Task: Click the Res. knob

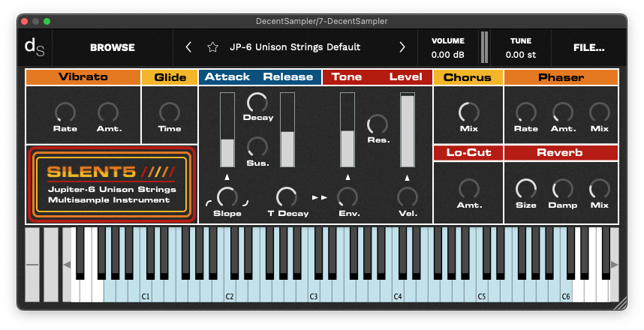Action: pos(378,124)
